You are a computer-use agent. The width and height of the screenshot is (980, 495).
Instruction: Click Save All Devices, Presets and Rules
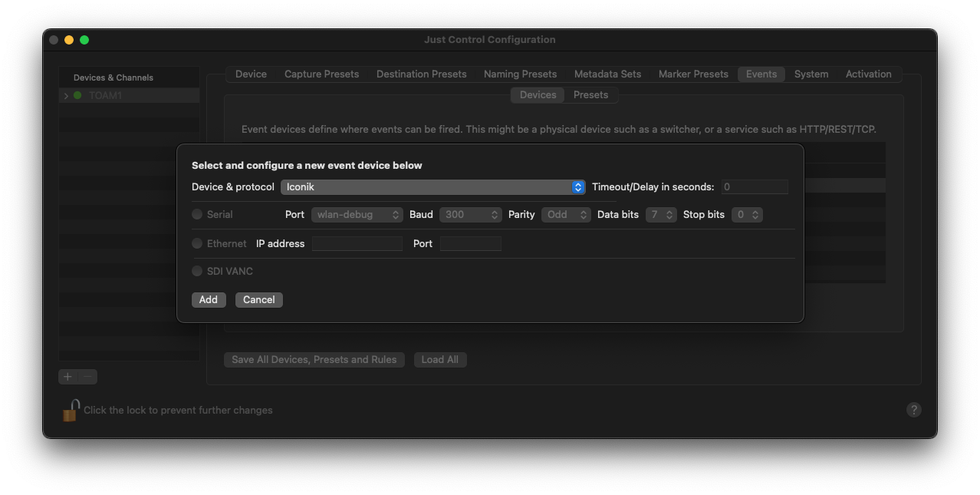[x=314, y=360]
